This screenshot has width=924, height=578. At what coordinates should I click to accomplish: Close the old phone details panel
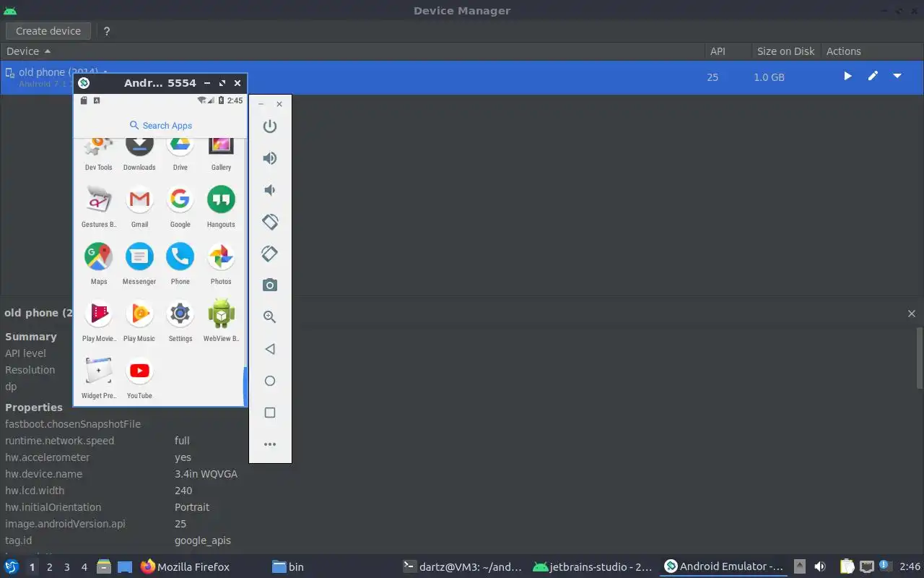[912, 314]
